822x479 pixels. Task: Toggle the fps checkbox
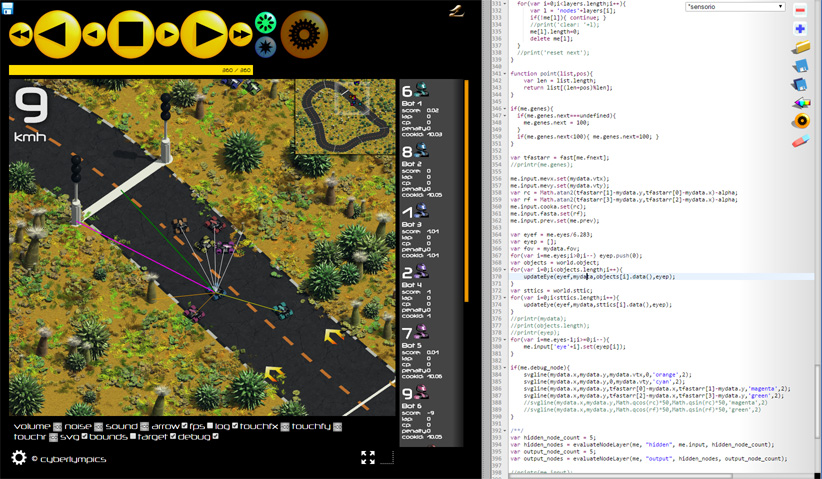point(210,427)
